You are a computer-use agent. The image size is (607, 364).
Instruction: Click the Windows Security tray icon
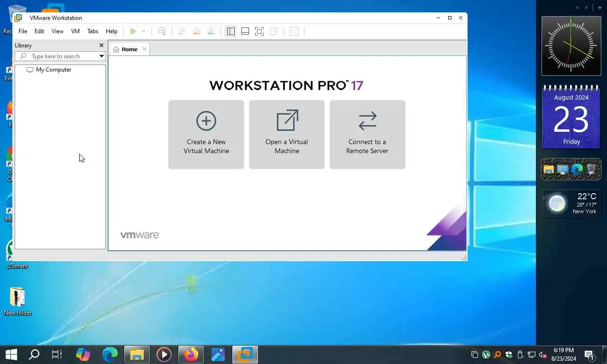(x=509, y=355)
